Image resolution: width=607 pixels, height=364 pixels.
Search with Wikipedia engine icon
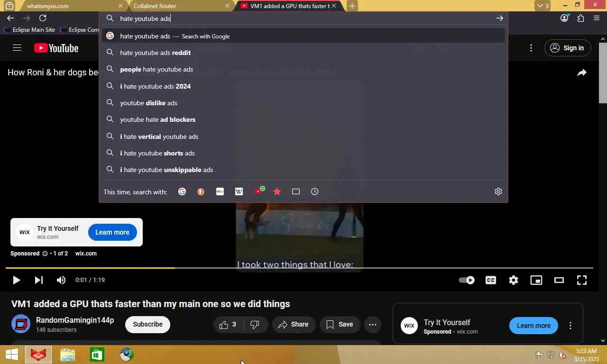(x=239, y=191)
